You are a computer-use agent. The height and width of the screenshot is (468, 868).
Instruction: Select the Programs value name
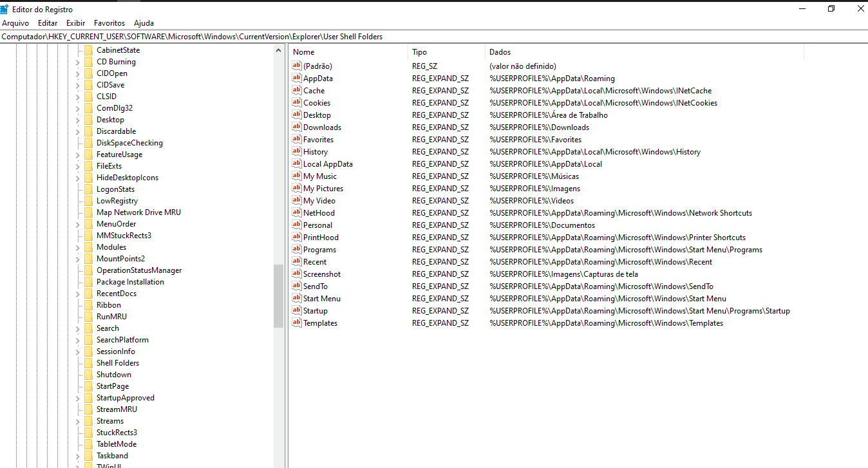319,250
